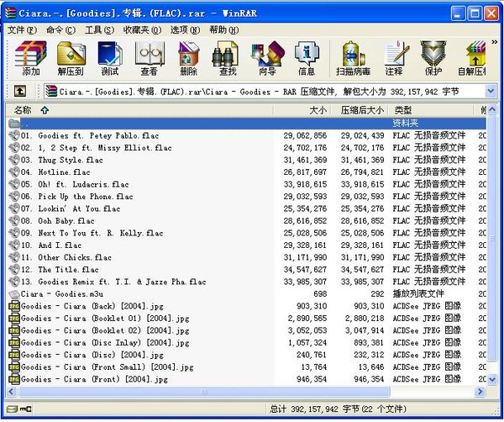The width and height of the screenshot is (504, 422).
Task: Launch the 向导 (Wizard) tool
Action: click(266, 57)
